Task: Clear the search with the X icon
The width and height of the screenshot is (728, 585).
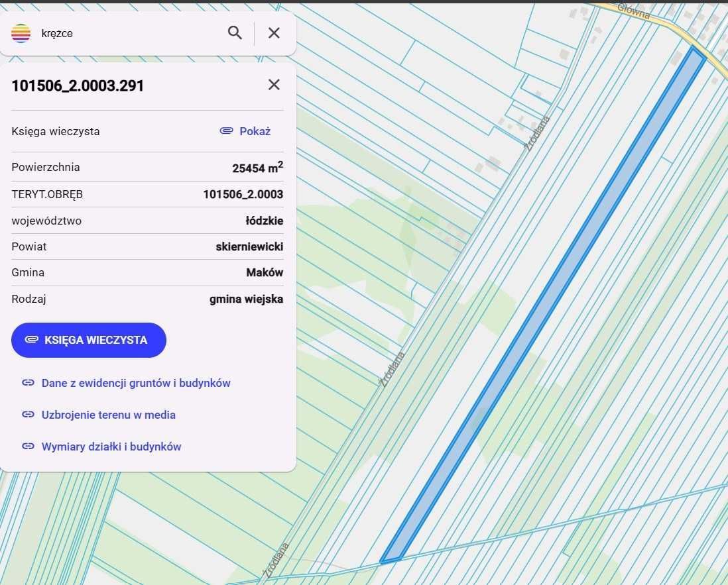Action: [274, 33]
